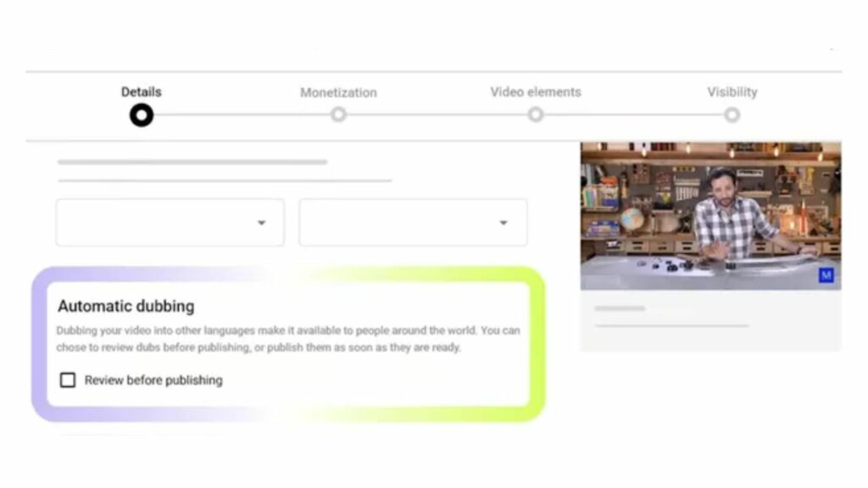The width and height of the screenshot is (868, 488).
Task: Click the left dropdown's caret arrow
Action: [261, 222]
